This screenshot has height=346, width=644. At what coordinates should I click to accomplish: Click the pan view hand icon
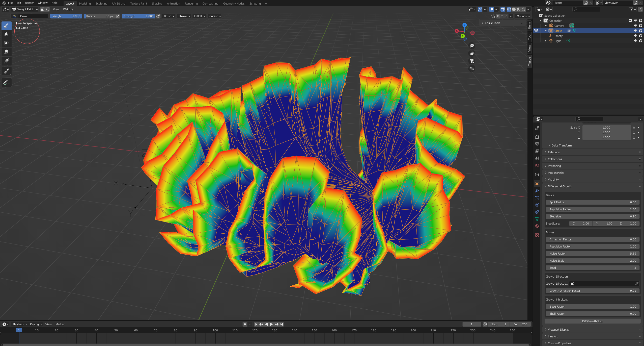pos(471,53)
